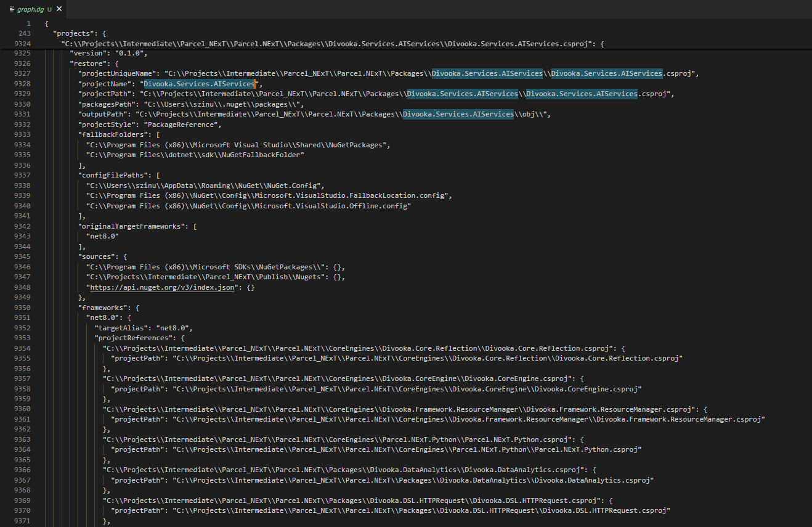Close the graph.dg tab

(x=60, y=9)
